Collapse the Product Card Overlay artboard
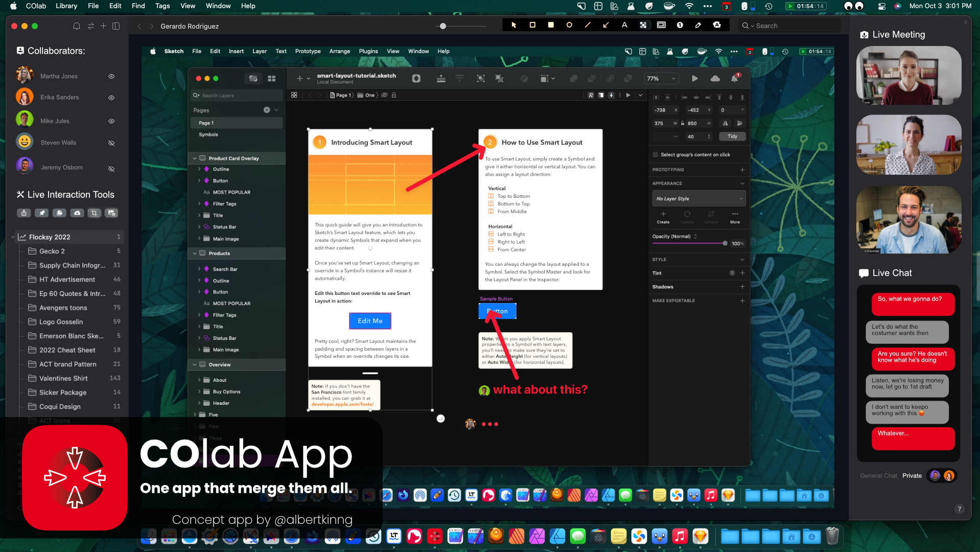The width and height of the screenshot is (980, 552). click(195, 158)
